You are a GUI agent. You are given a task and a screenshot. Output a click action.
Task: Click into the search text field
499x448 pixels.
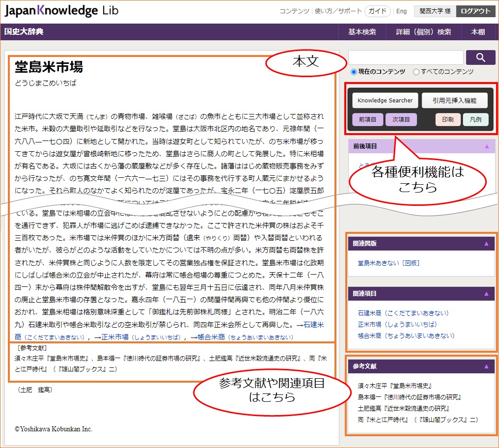pos(405,57)
